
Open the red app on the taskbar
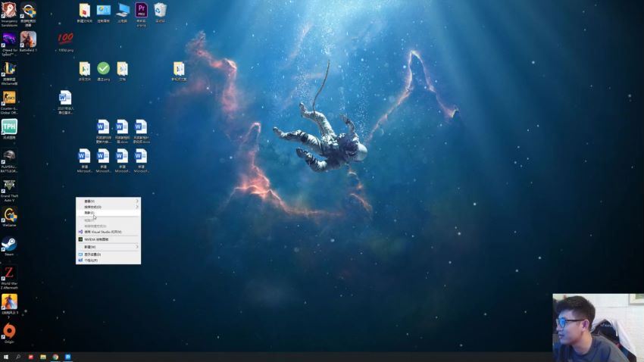coord(31,357)
